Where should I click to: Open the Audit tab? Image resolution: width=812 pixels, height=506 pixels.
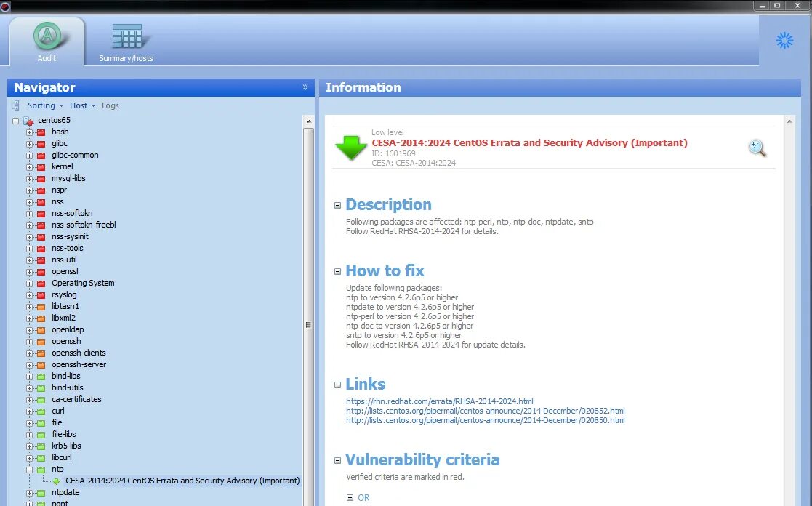[47, 42]
